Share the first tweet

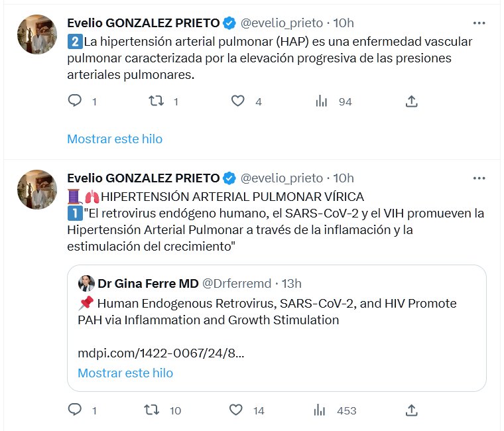tap(411, 101)
